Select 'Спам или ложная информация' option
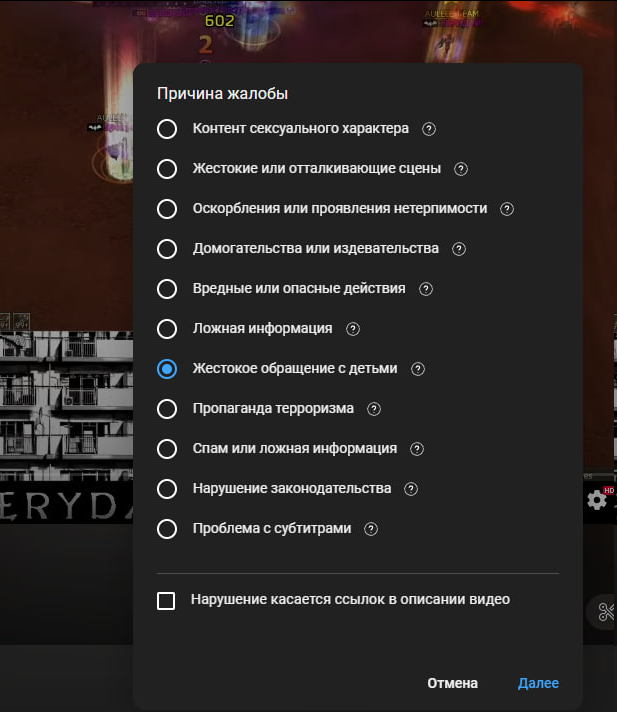This screenshot has height=712, width=617. (x=167, y=449)
